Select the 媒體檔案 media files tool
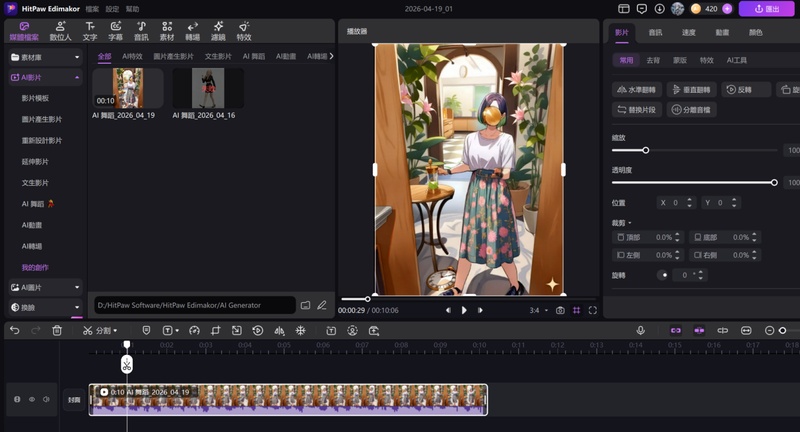Screen dimensions: 800x432 pos(24,31)
